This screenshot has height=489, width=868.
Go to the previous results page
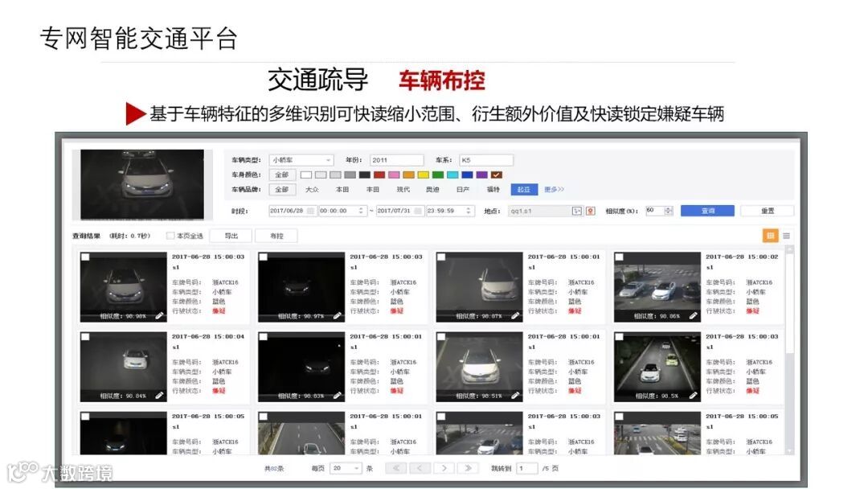420,469
